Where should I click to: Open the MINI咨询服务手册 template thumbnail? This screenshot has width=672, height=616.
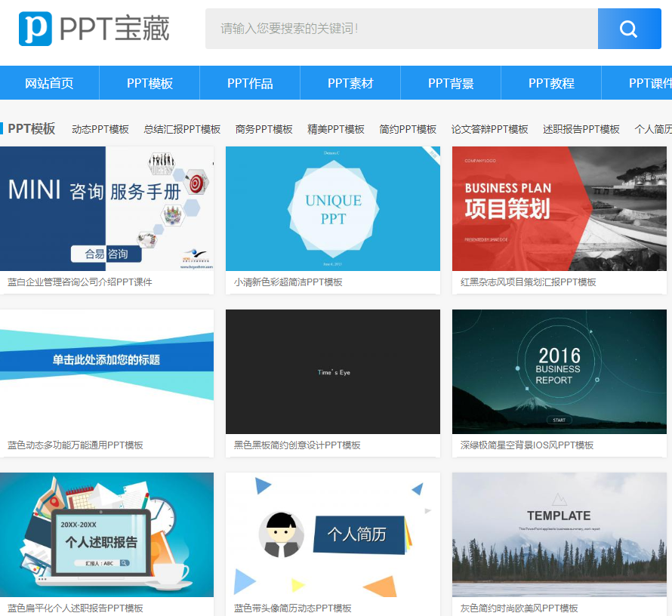(x=106, y=208)
